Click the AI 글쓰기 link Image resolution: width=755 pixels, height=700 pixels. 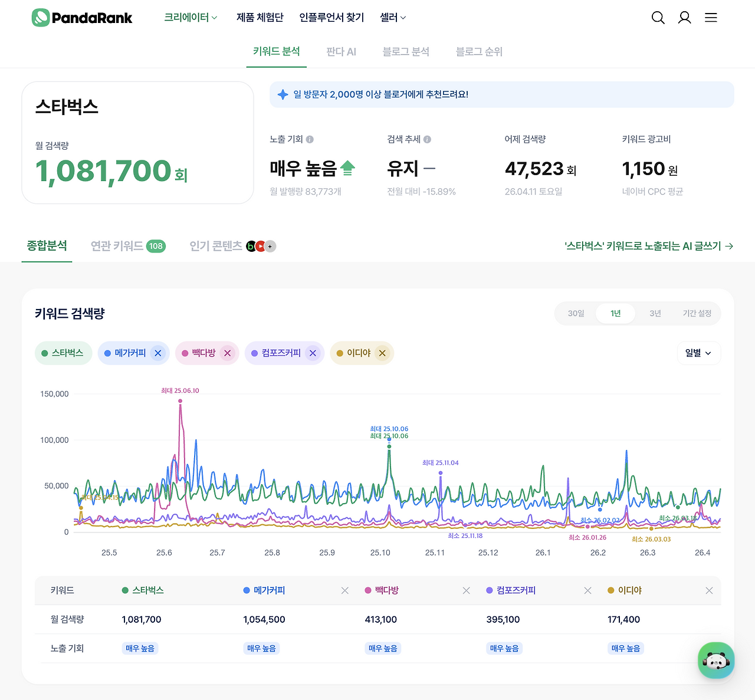(648, 246)
